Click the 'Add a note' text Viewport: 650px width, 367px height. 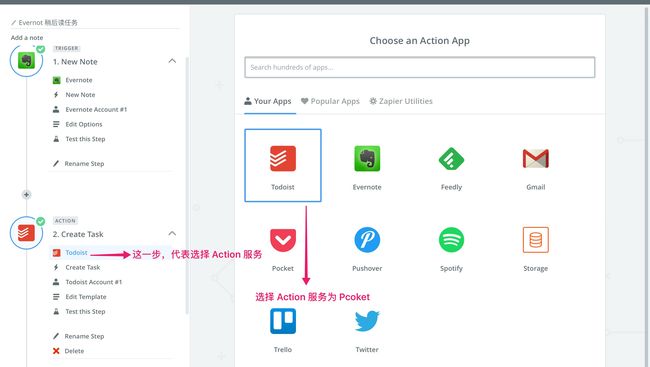pyautogui.click(x=27, y=38)
